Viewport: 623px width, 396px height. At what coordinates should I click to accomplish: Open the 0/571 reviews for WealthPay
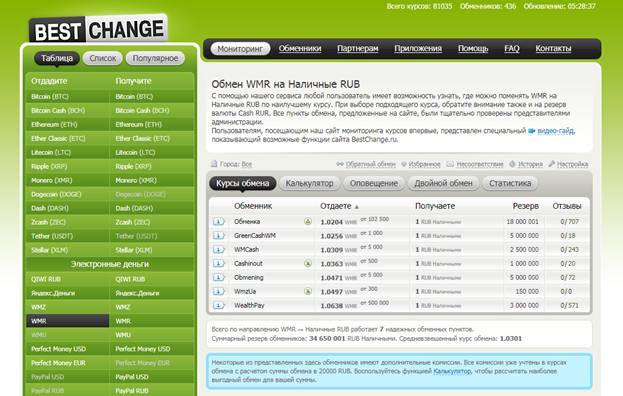[x=569, y=305]
